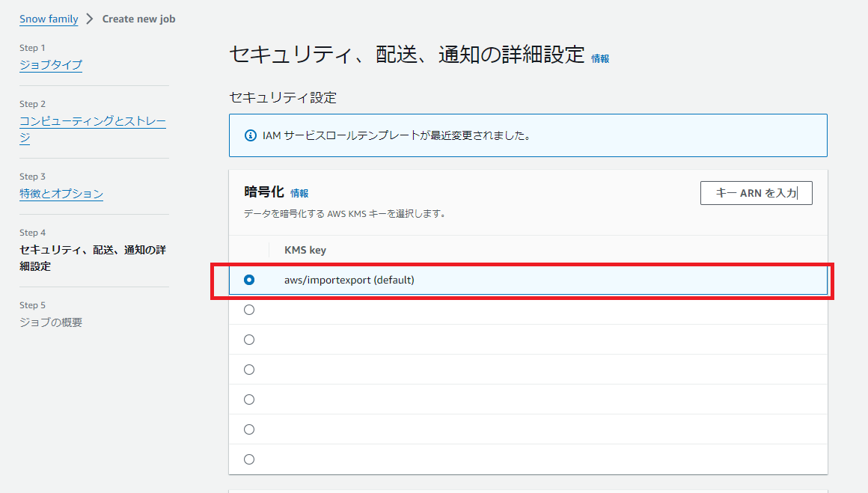This screenshot has width=868, height=493.
Task: Click current Step 4 セキュリティ、配送、通知の詳細設定 item
Action: (93, 258)
